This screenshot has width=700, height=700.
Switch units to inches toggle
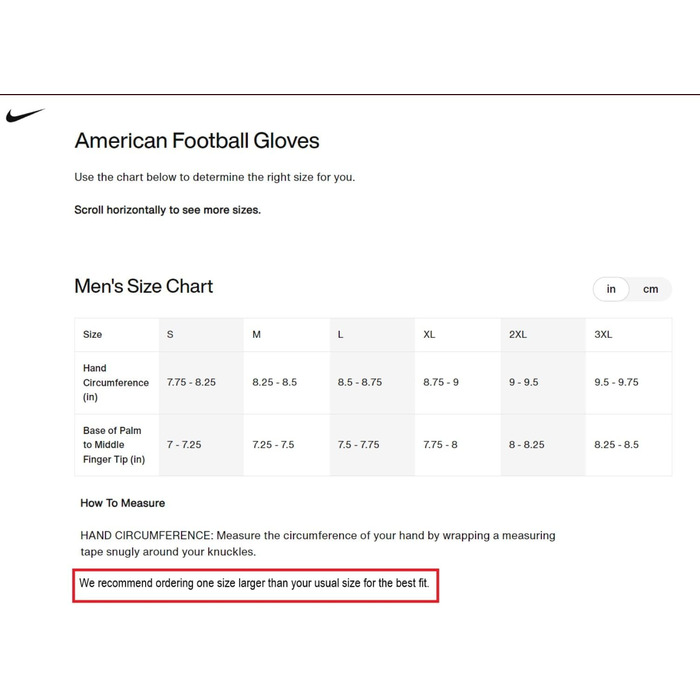coord(611,289)
